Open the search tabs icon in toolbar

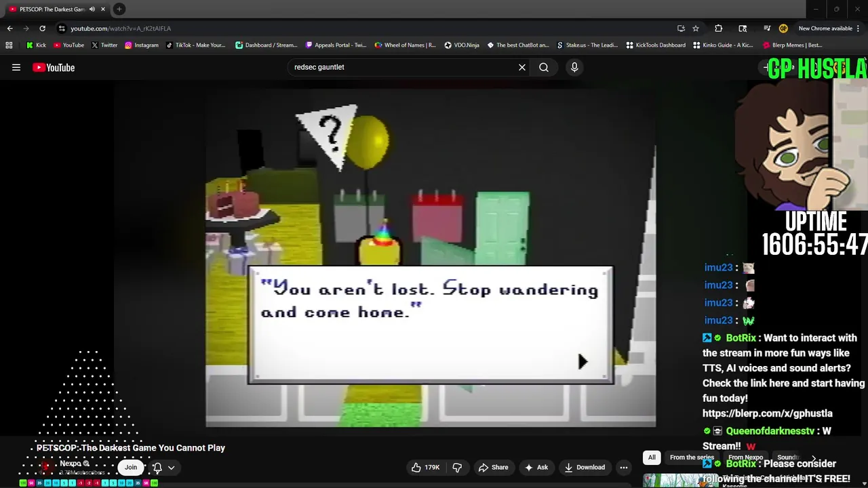(x=743, y=28)
